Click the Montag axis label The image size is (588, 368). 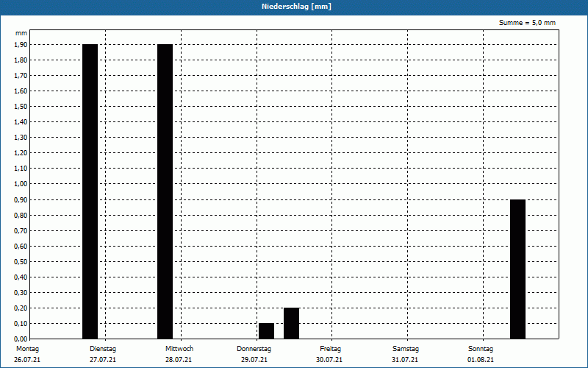point(27,349)
